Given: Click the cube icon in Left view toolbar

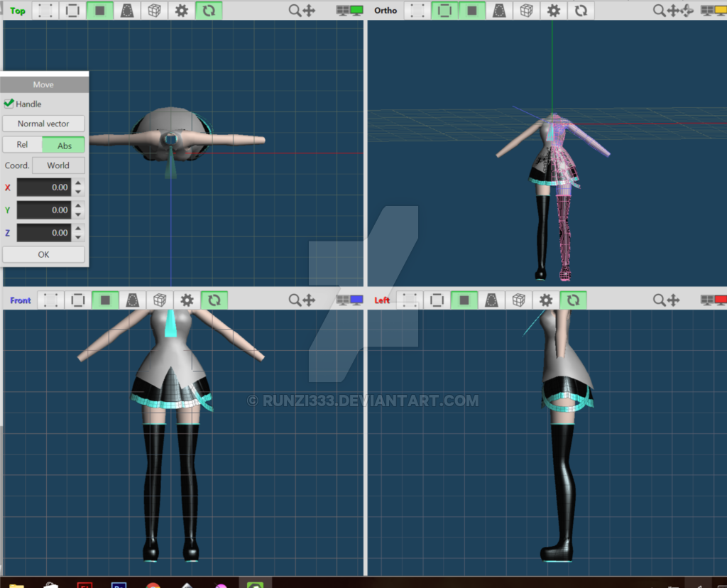Looking at the screenshot, I should pos(518,300).
